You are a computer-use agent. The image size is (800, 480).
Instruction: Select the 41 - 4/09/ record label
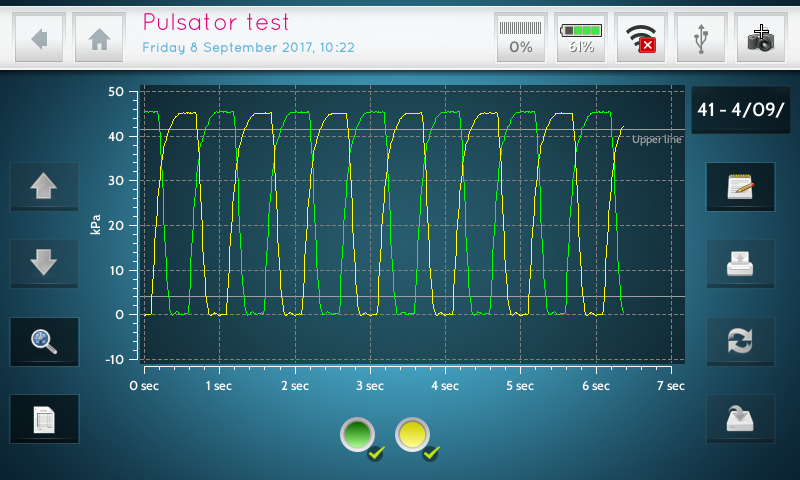pos(740,110)
